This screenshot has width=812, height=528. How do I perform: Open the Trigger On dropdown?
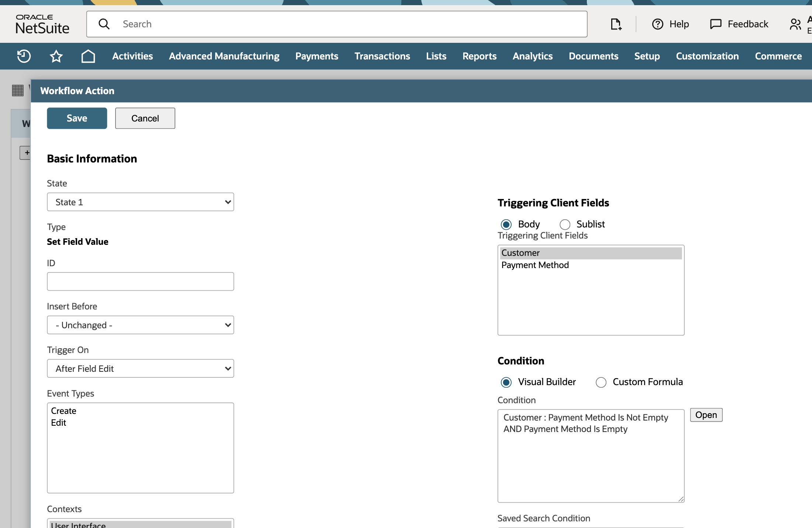pyautogui.click(x=140, y=368)
